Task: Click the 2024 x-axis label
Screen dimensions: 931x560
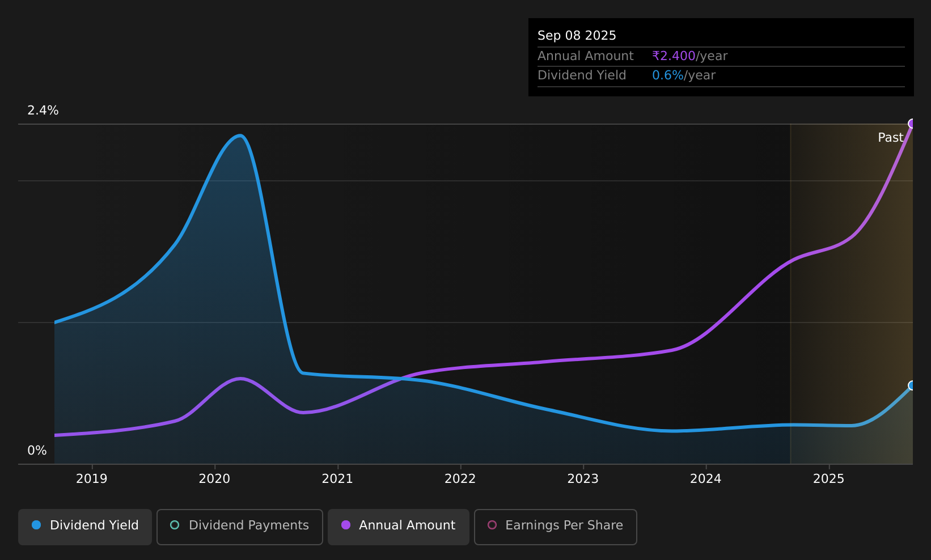Action: [x=706, y=479]
